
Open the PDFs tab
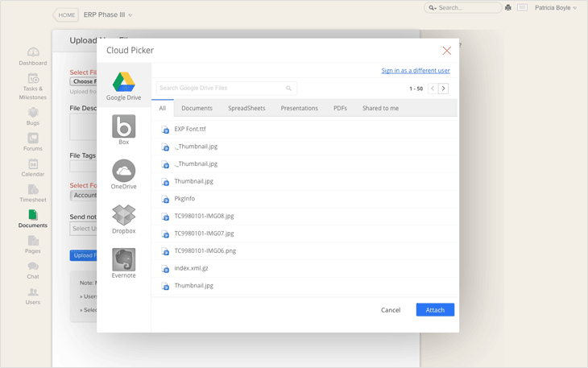click(x=340, y=108)
